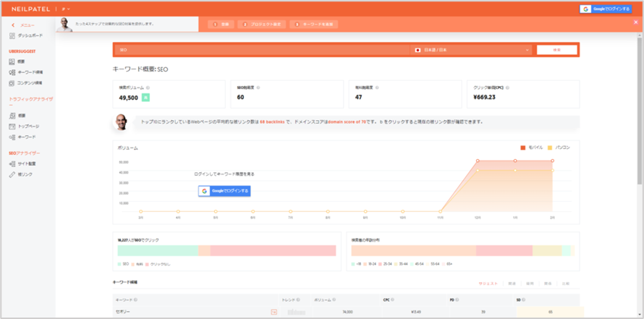The height and width of the screenshot is (319, 644).
Task: Click Googleでログインする button on volume chart
Action: [x=224, y=191]
